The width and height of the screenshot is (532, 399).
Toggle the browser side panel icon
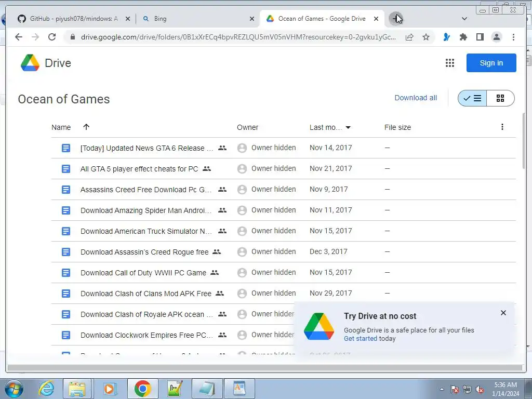coord(480,37)
